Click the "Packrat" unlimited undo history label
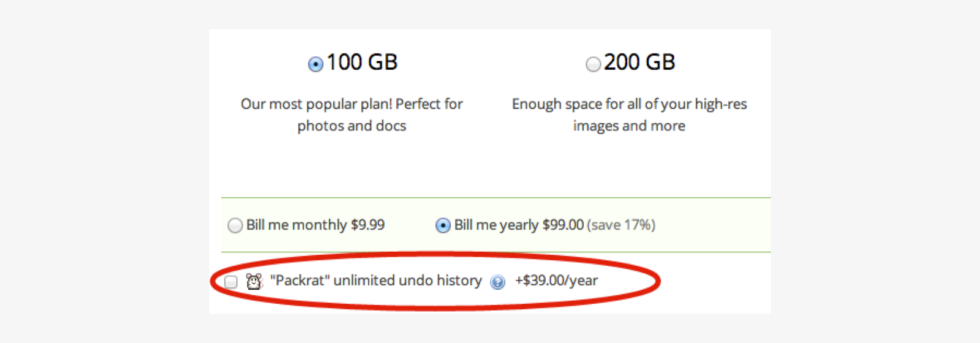 coord(376,281)
